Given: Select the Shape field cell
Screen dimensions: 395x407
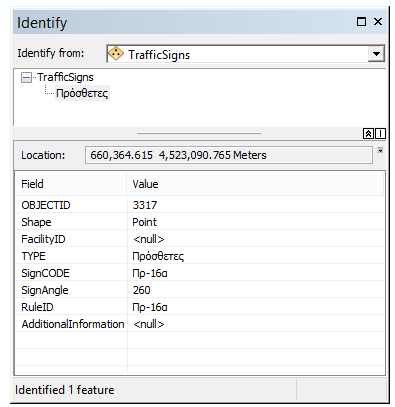Looking at the screenshot, I should click(72, 222).
